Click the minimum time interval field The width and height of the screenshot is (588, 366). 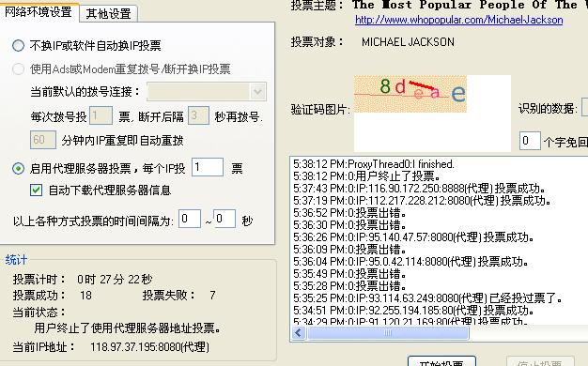(x=190, y=219)
